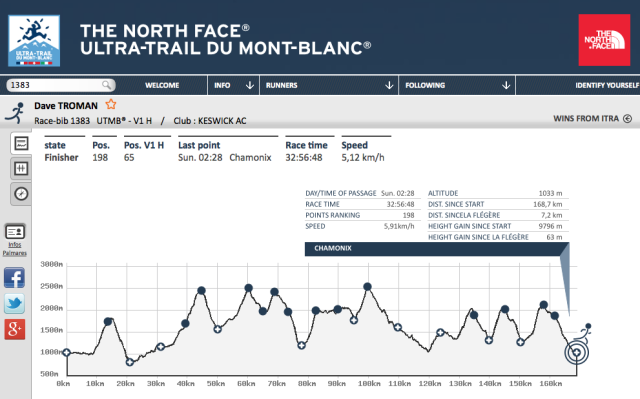Image resolution: width=640 pixels, height=399 pixels.
Task: Select the aid station marker near 140km
Action: point(489,340)
